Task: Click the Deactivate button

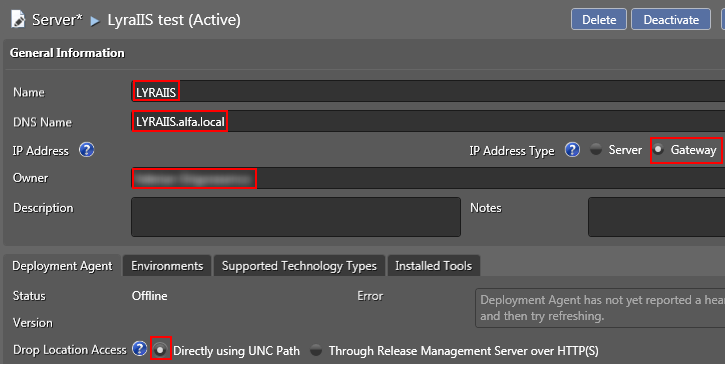Action: click(671, 19)
